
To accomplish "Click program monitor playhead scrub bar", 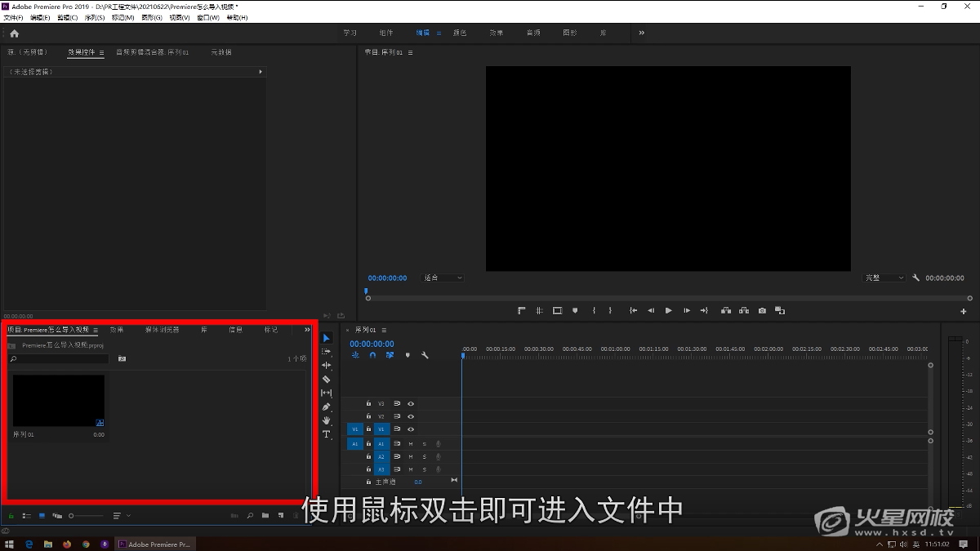I will coord(668,298).
